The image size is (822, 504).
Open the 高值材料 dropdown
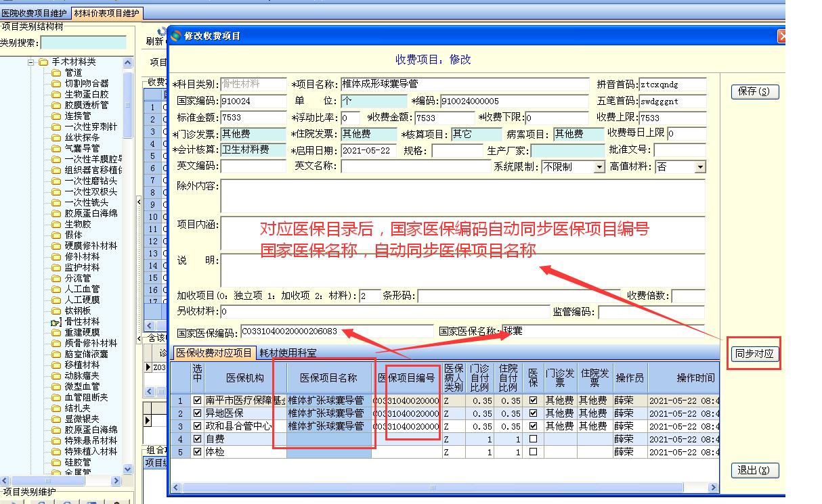pos(700,166)
